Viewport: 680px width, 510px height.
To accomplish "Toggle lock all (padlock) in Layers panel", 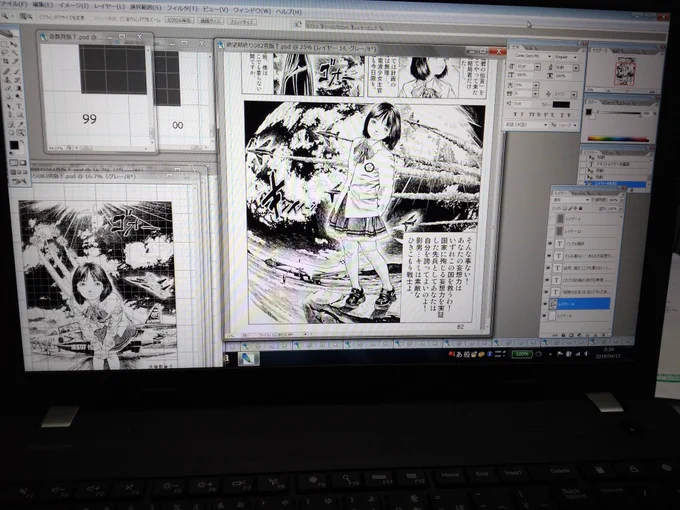I will [x=581, y=208].
